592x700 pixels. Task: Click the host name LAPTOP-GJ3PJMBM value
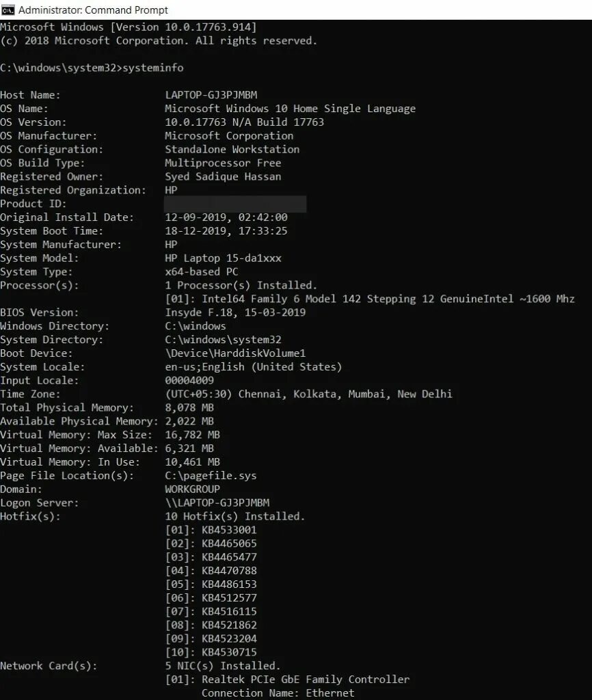coord(211,95)
